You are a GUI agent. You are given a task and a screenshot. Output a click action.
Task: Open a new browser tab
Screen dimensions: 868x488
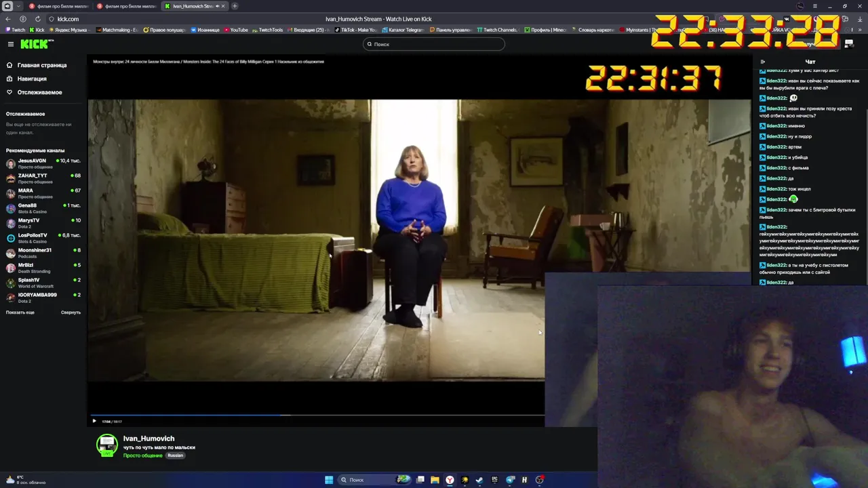pos(235,6)
